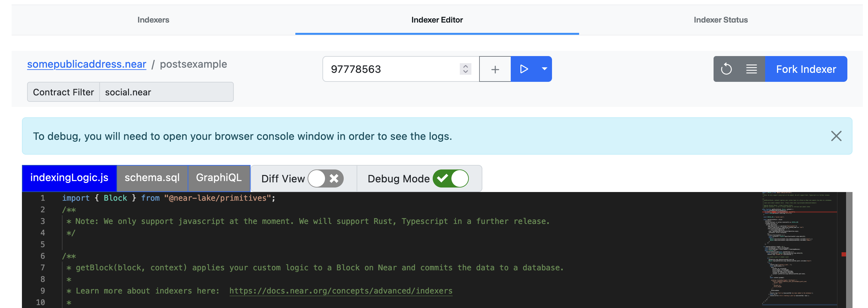This screenshot has height=308, width=868.
Task: Click the block height input field
Action: [391, 69]
